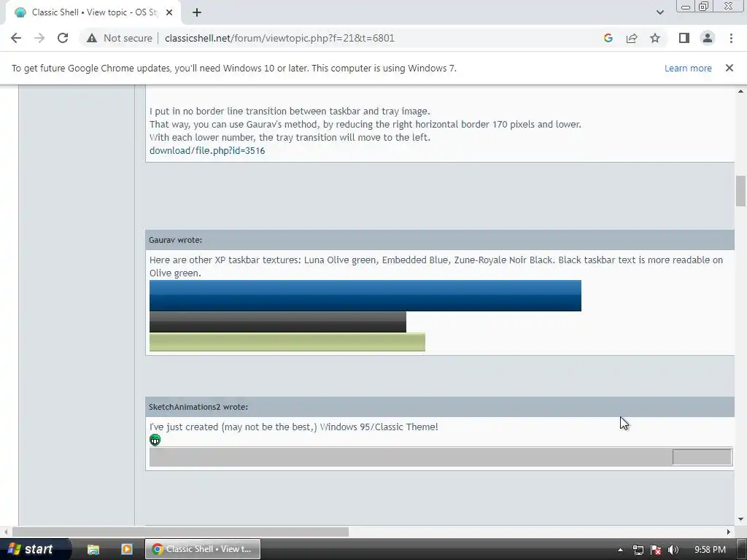Viewport: 747px width, 560px height.
Task: Click the green grinning smiley emoticon
Action: [x=155, y=440]
